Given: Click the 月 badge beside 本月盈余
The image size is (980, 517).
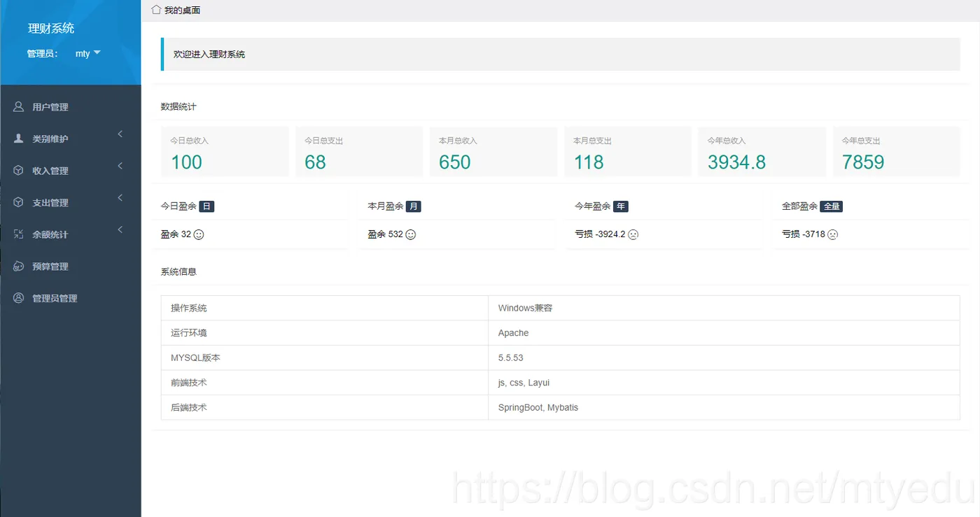Looking at the screenshot, I should click(x=414, y=206).
